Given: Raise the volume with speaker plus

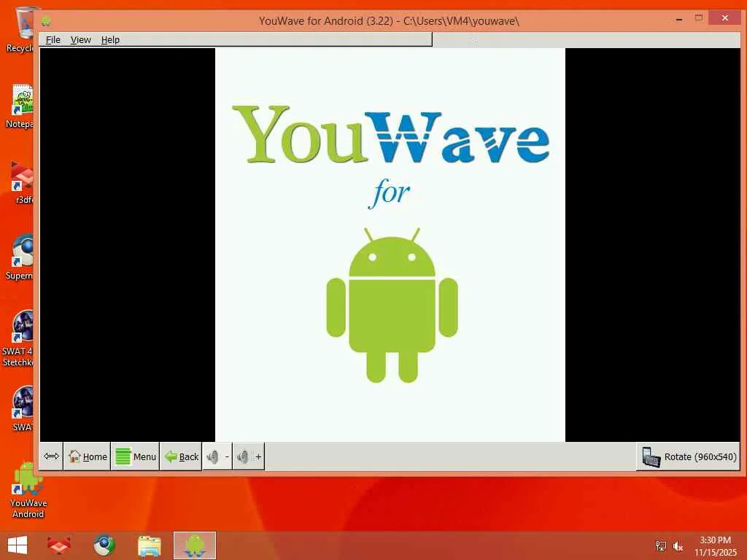Looking at the screenshot, I should coord(249,456).
